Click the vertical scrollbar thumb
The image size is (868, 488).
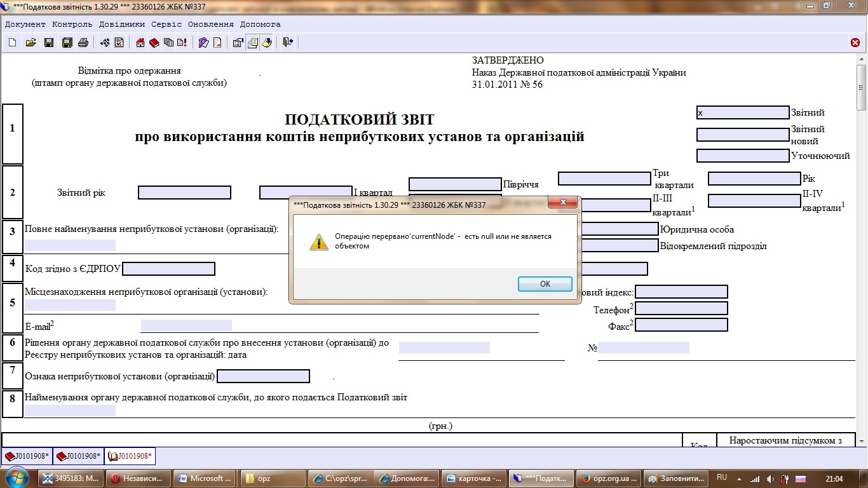coord(862,88)
